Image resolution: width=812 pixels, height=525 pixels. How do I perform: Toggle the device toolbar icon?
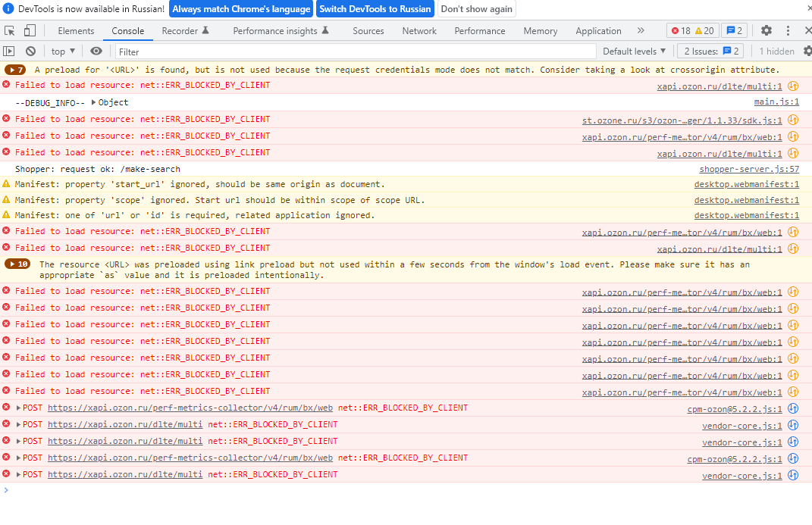pos(30,31)
